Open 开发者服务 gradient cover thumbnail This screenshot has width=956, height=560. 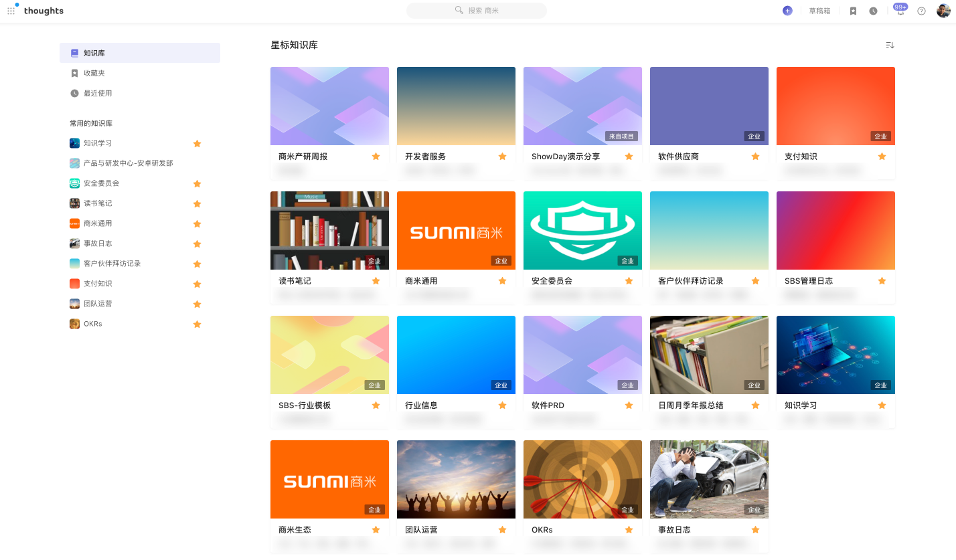tap(456, 106)
